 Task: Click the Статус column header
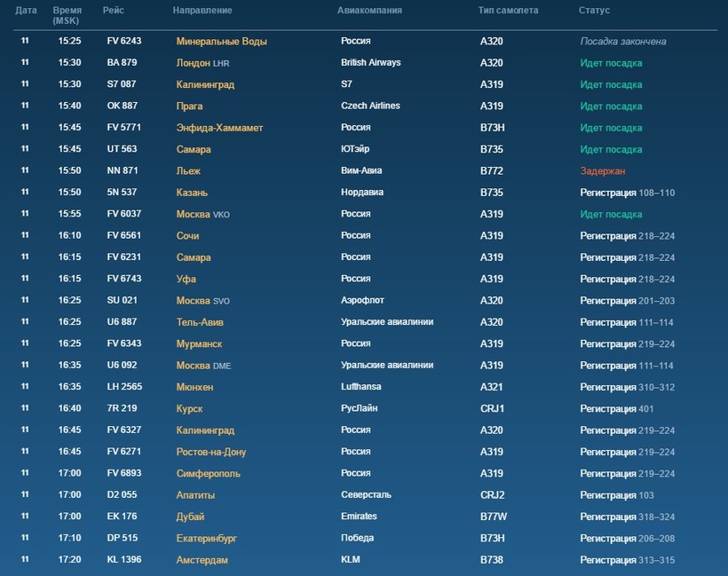coord(594,11)
